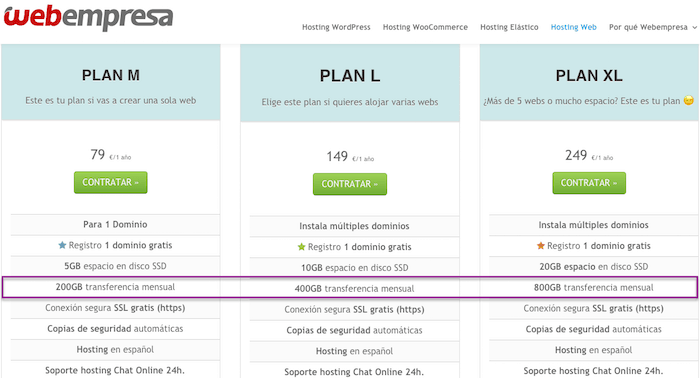
Task: Click the PLAN M heading
Action: coord(111,75)
